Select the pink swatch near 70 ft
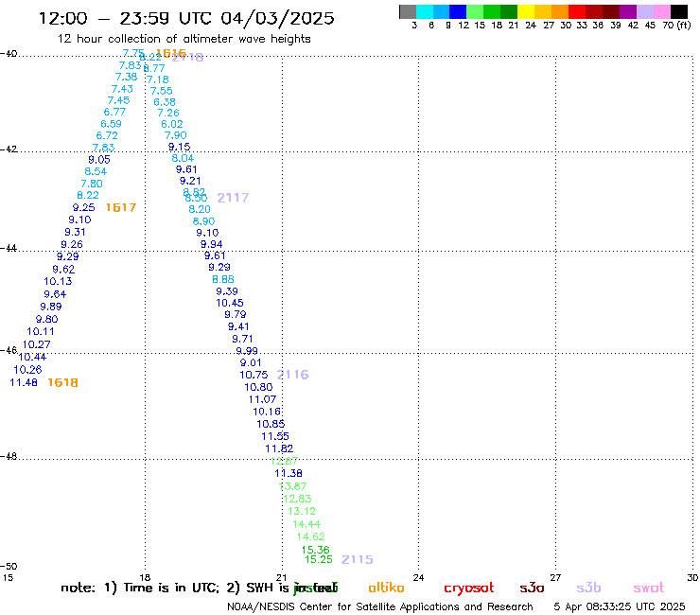 tap(662, 11)
